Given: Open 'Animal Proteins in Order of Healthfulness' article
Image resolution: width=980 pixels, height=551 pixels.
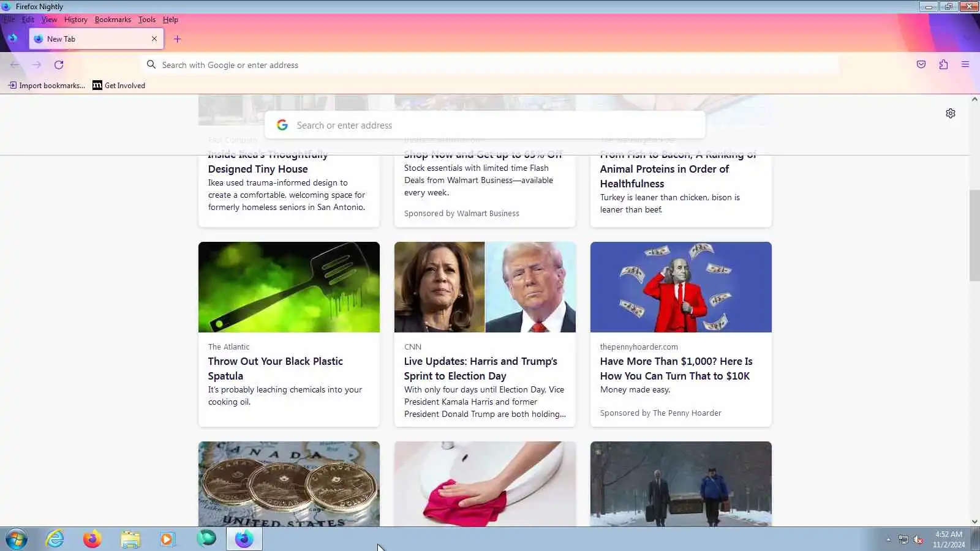Looking at the screenshot, I should [x=665, y=176].
